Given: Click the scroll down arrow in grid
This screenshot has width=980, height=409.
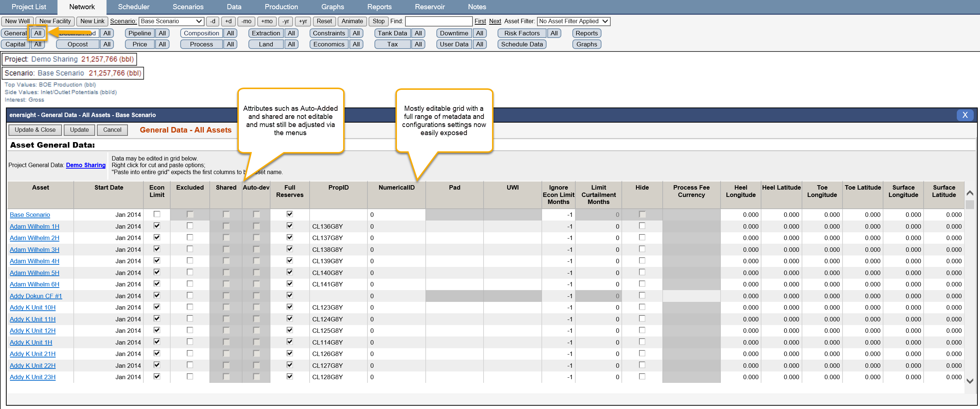Looking at the screenshot, I should (970, 381).
